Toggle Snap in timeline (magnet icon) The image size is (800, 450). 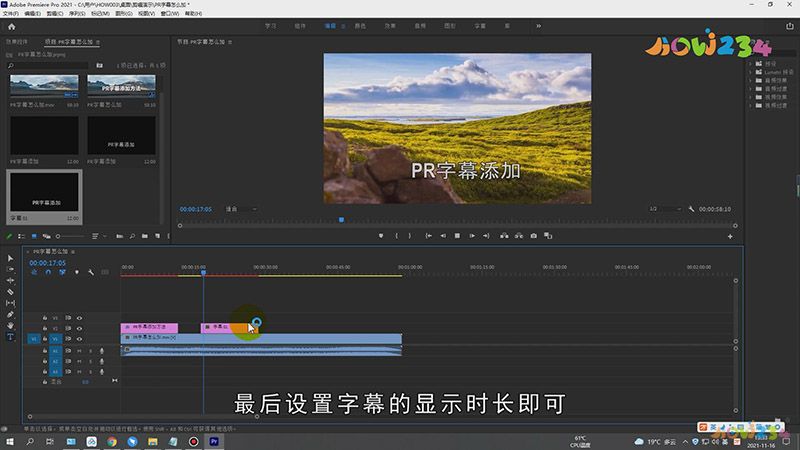tap(48, 272)
